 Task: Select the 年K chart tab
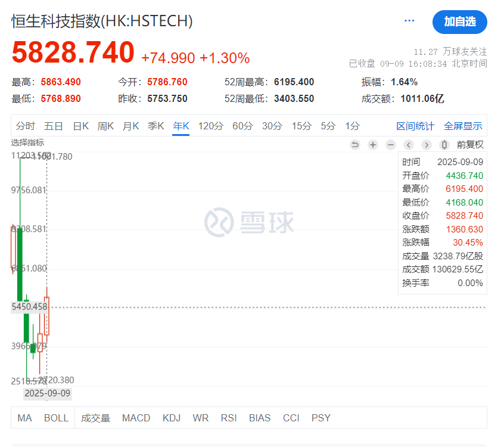181,126
